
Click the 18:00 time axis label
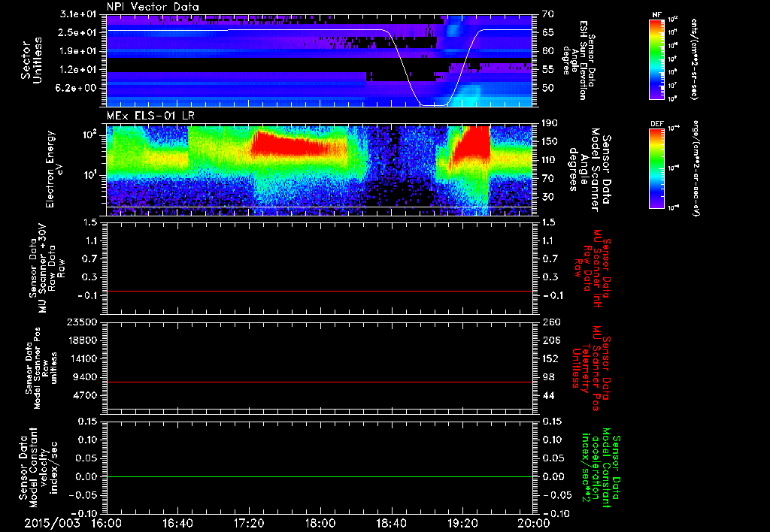[320, 523]
